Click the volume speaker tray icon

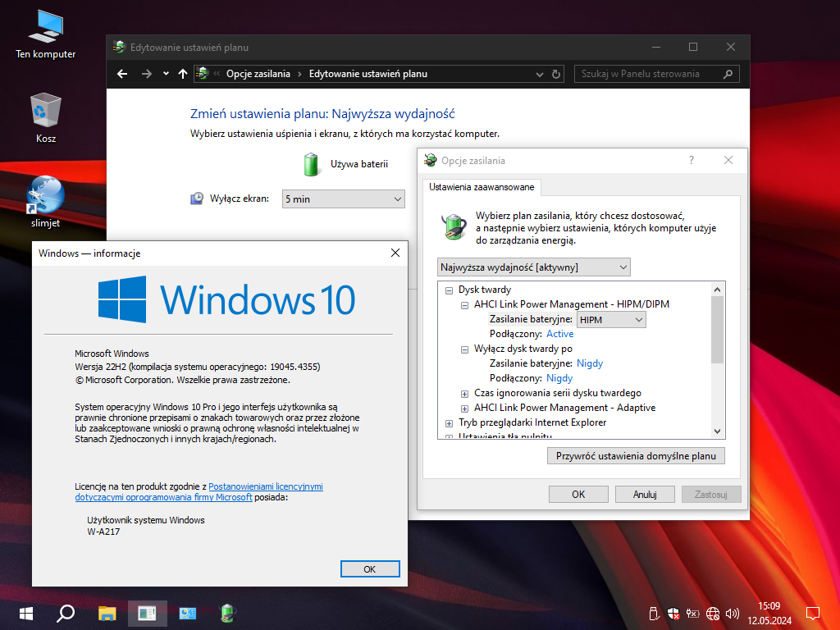(733, 613)
